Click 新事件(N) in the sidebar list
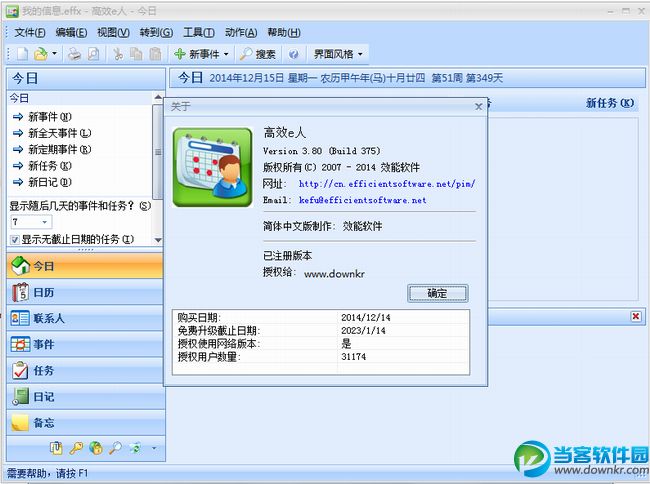Image resolution: width=650 pixels, height=484 pixels. [x=50, y=117]
